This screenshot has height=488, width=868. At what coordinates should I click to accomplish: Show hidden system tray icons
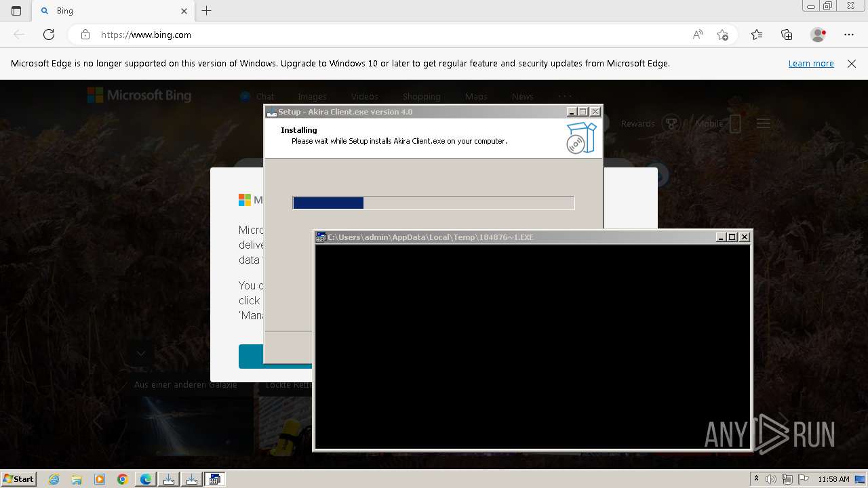point(757,479)
